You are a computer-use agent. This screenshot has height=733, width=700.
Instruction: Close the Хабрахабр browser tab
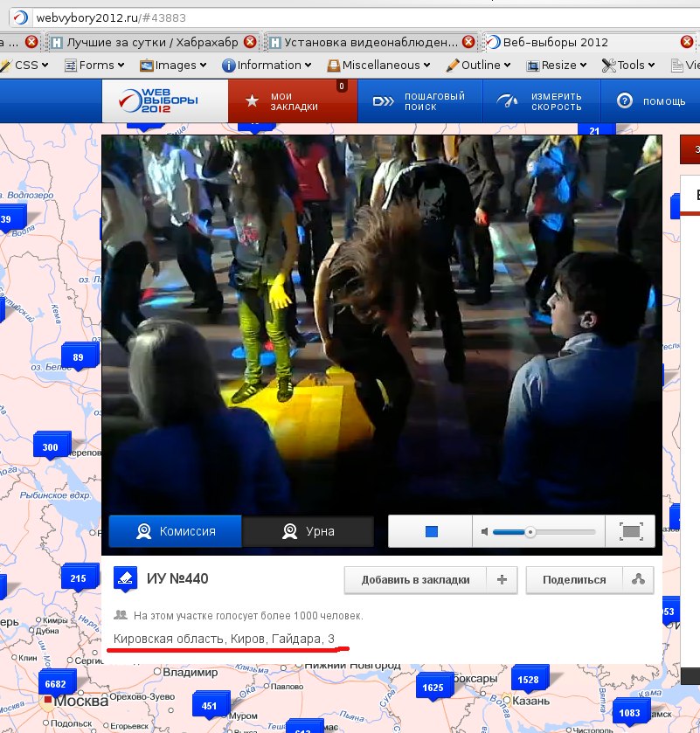click(x=251, y=41)
